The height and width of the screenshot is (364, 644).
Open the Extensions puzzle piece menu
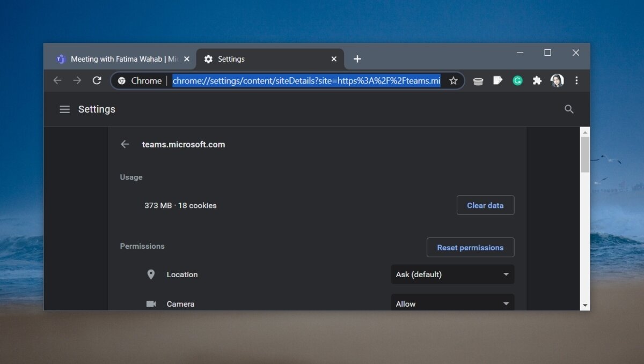click(537, 80)
